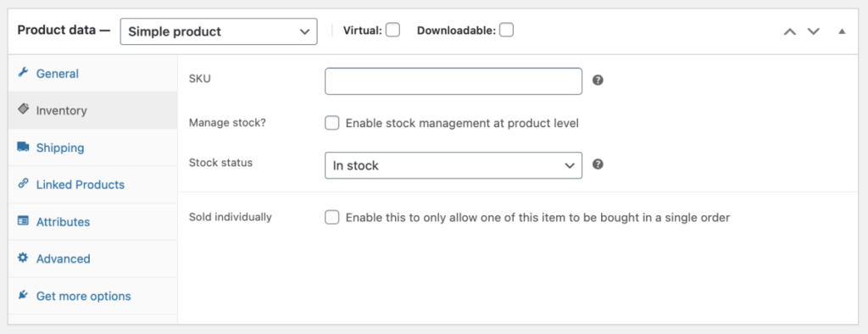This screenshot has width=868, height=334.
Task: Click the help icon beside Stock status
Action: point(598,164)
